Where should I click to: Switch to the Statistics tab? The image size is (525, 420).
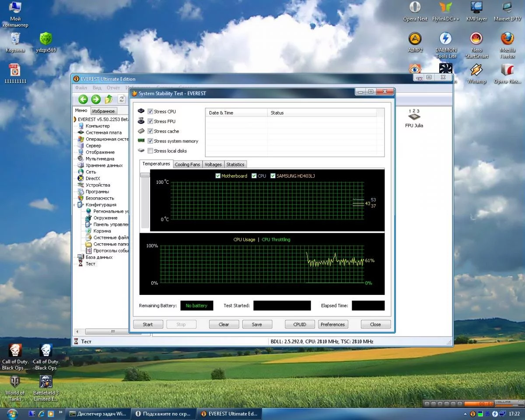[x=235, y=164]
